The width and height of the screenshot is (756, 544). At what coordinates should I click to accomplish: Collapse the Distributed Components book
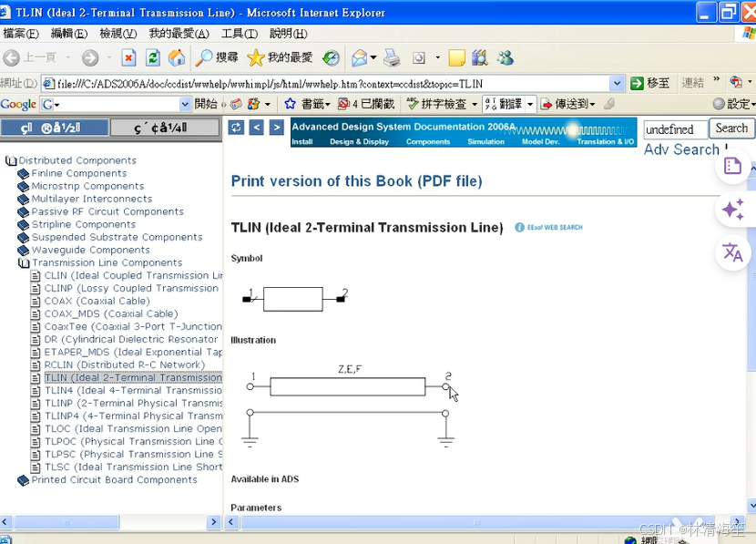11,160
